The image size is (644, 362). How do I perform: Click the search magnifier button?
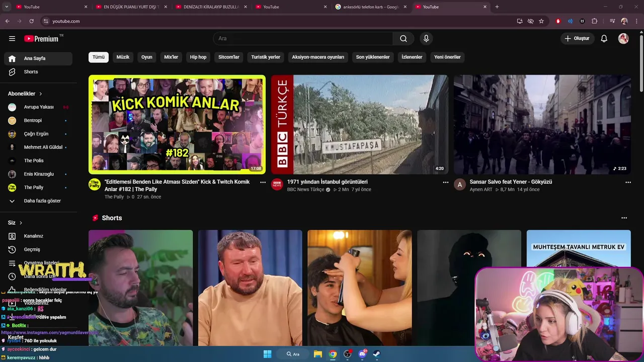404,39
